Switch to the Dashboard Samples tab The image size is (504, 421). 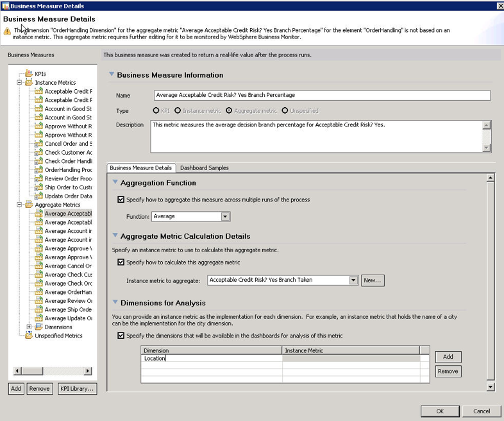[x=204, y=168]
